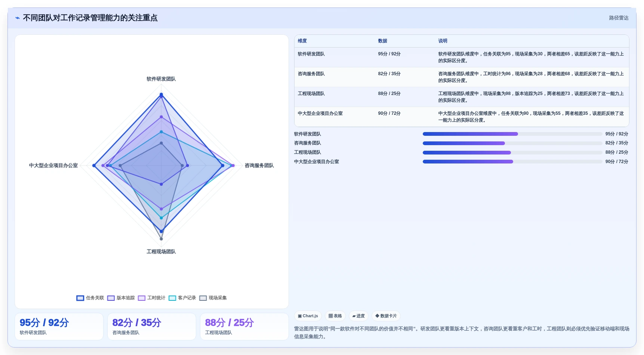This screenshot has height=355, width=644.
Task: Click the 任务关联 data point at the top of the 软件研发团队 axis
Action: coord(161,94)
